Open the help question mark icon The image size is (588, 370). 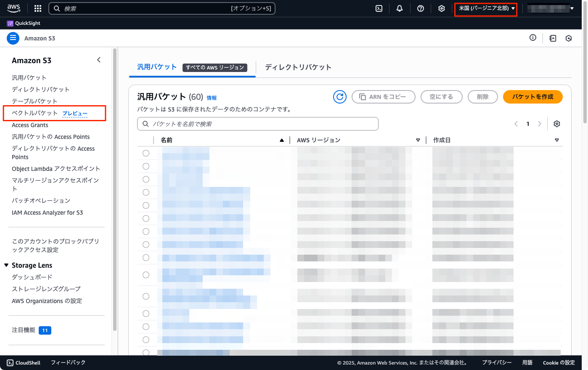pyautogui.click(x=421, y=8)
